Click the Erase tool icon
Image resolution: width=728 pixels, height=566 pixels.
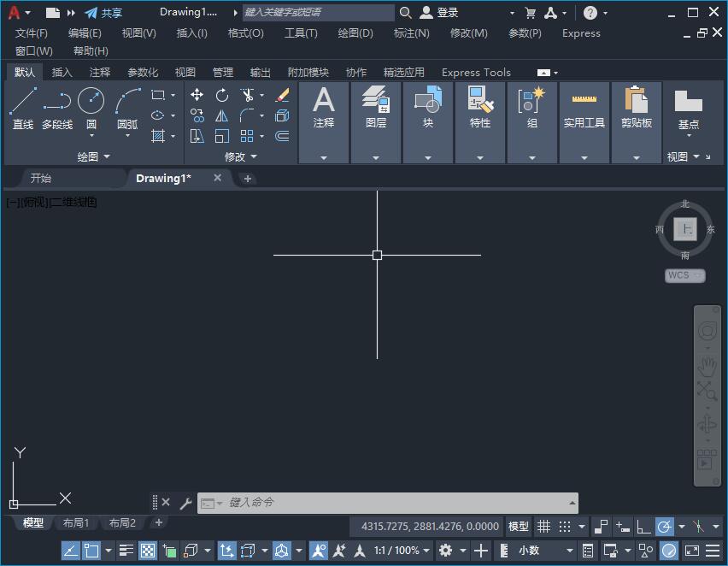click(x=282, y=95)
